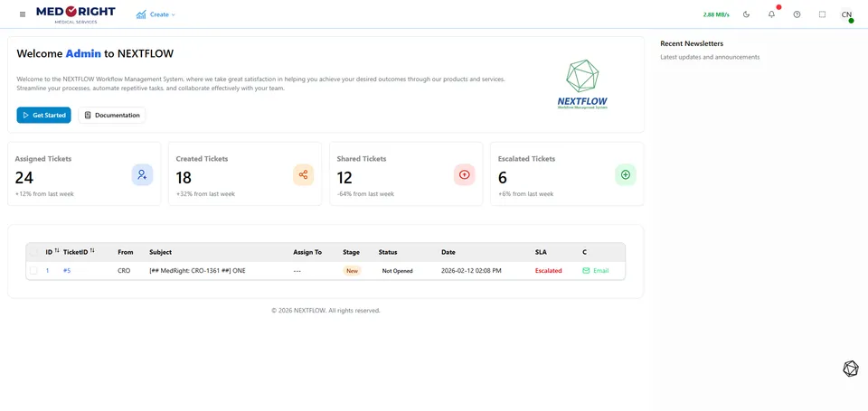Image resolution: width=868 pixels, height=411 pixels.
Task: Click the Date column header
Action: (x=448, y=252)
